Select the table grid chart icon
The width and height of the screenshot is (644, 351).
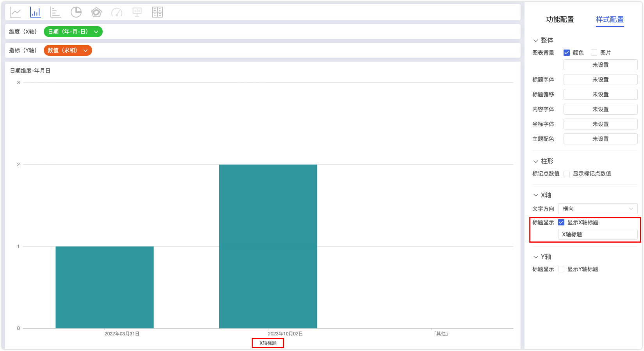click(x=157, y=12)
